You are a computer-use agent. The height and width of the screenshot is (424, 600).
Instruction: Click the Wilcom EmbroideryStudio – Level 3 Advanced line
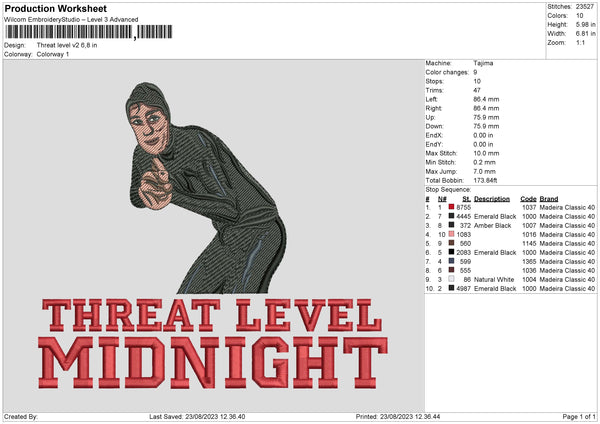[x=71, y=20]
